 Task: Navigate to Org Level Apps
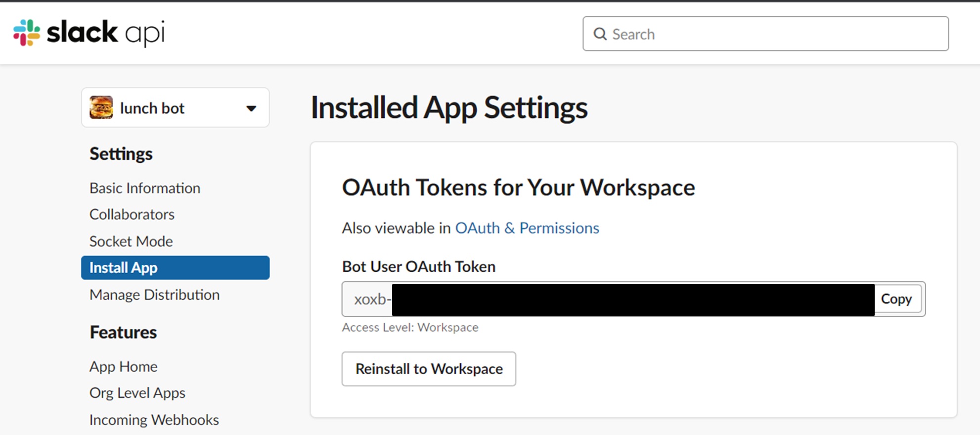pyautogui.click(x=137, y=393)
